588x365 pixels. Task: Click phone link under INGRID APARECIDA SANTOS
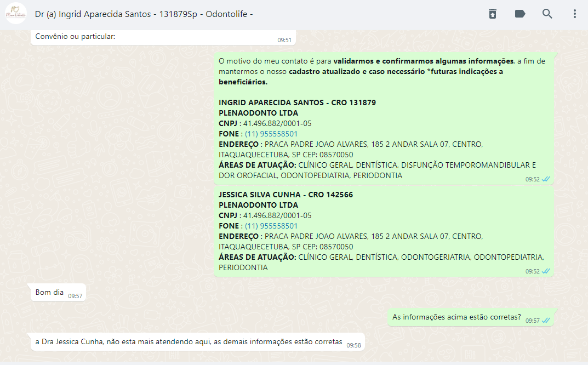coord(271,134)
